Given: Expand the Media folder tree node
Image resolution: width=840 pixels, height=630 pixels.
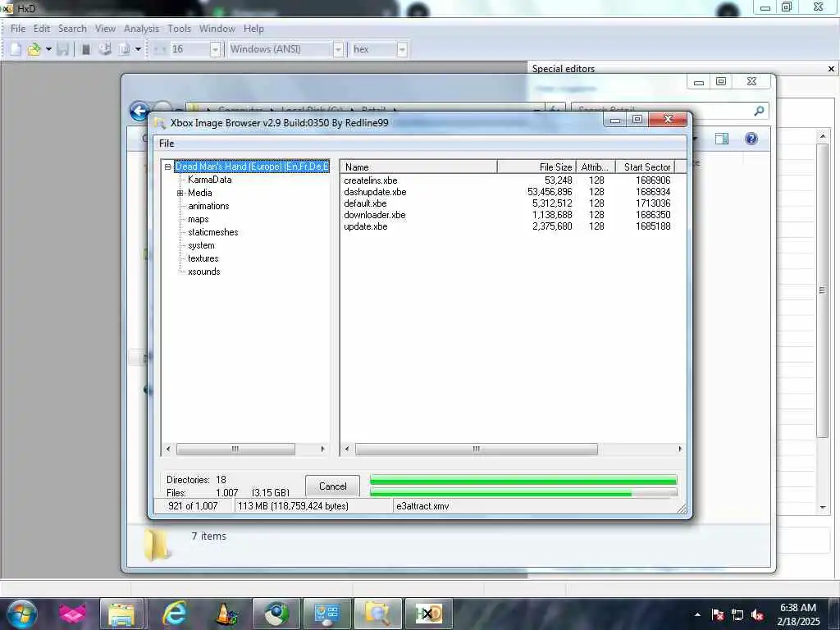Looking at the screenshot, I should tap(180, 193).
